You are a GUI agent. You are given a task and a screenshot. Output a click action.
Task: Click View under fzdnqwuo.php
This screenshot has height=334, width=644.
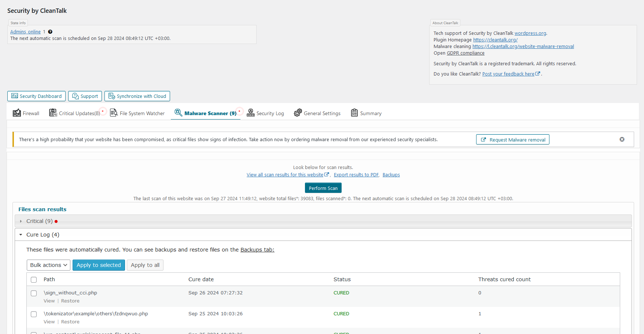pos(49,322)
